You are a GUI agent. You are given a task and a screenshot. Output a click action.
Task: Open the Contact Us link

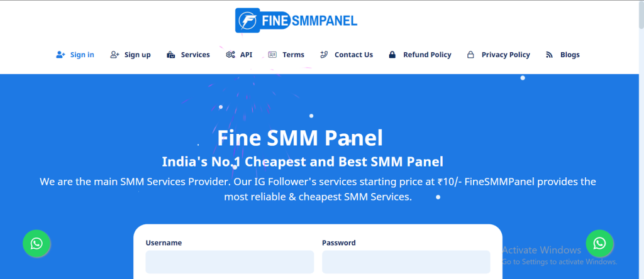[x=353, y=55]
